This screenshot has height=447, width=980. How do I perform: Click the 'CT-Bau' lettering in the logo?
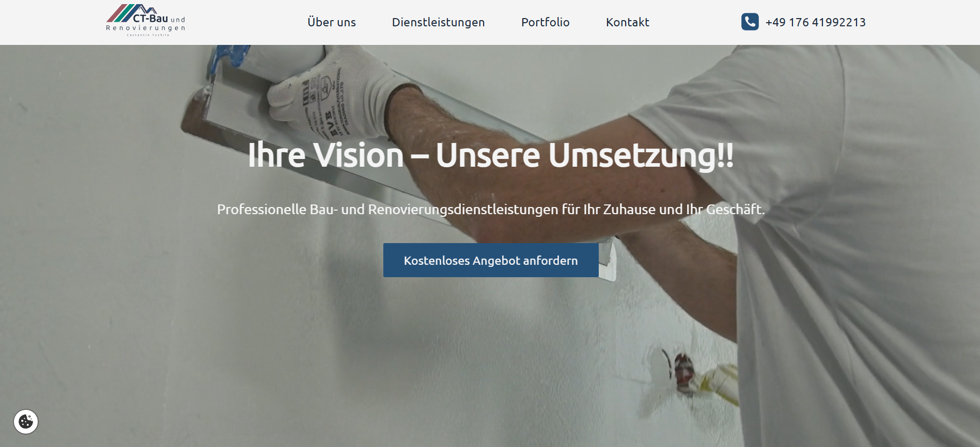click(x=150, y=19)
